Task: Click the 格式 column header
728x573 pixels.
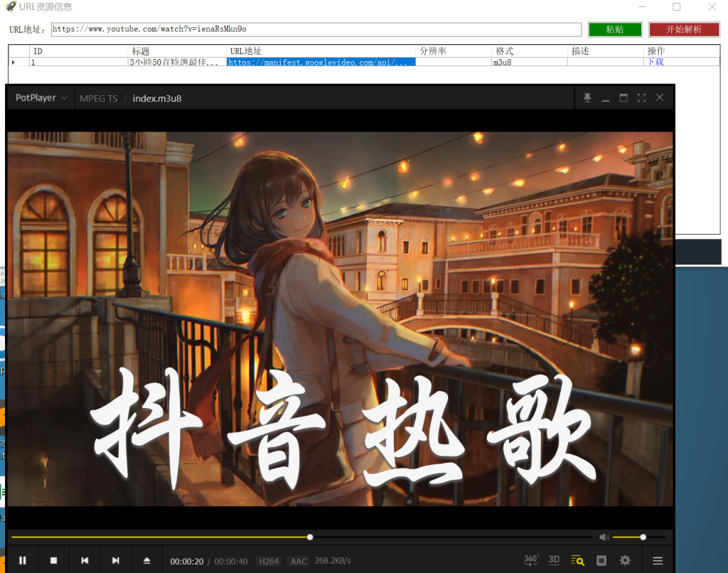Action: tap(529, 51)
